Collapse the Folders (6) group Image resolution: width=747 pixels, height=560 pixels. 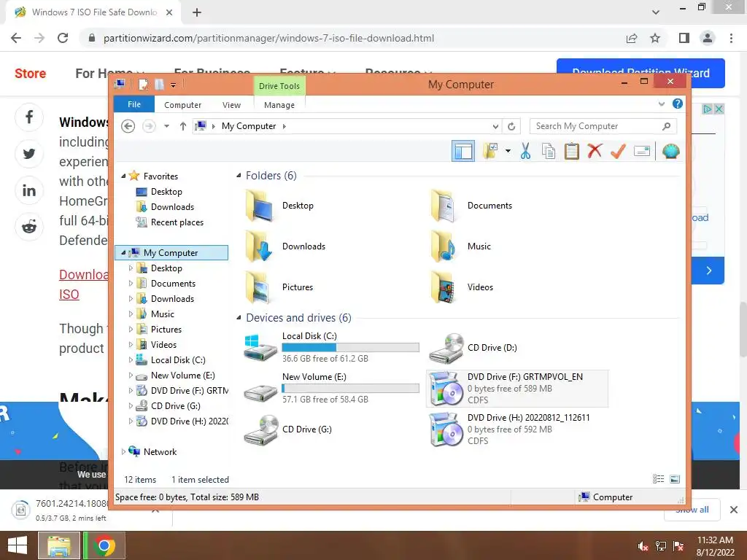point(239,176)
